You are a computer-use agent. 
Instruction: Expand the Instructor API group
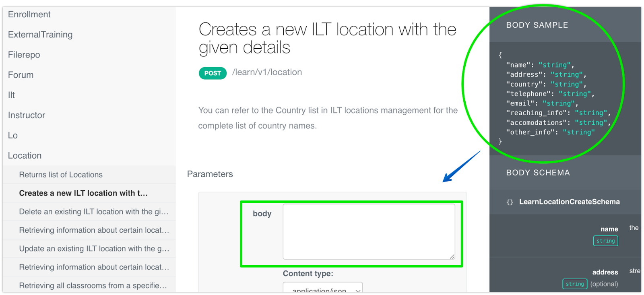click(x=27, y=115)
